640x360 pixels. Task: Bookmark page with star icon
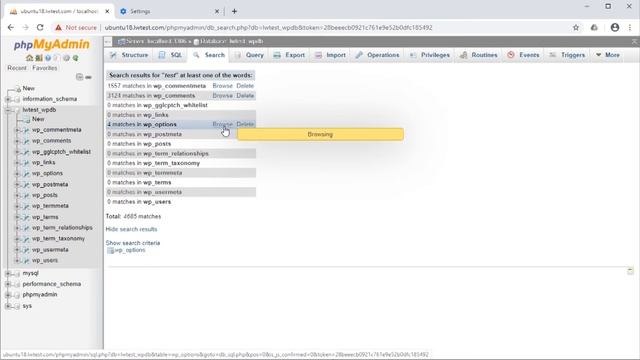tap(576, 27)
